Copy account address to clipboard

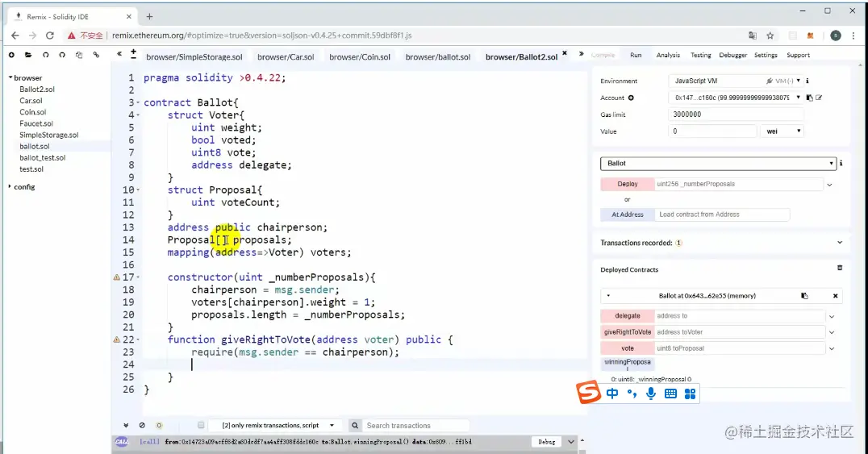[x=809, y=98]
